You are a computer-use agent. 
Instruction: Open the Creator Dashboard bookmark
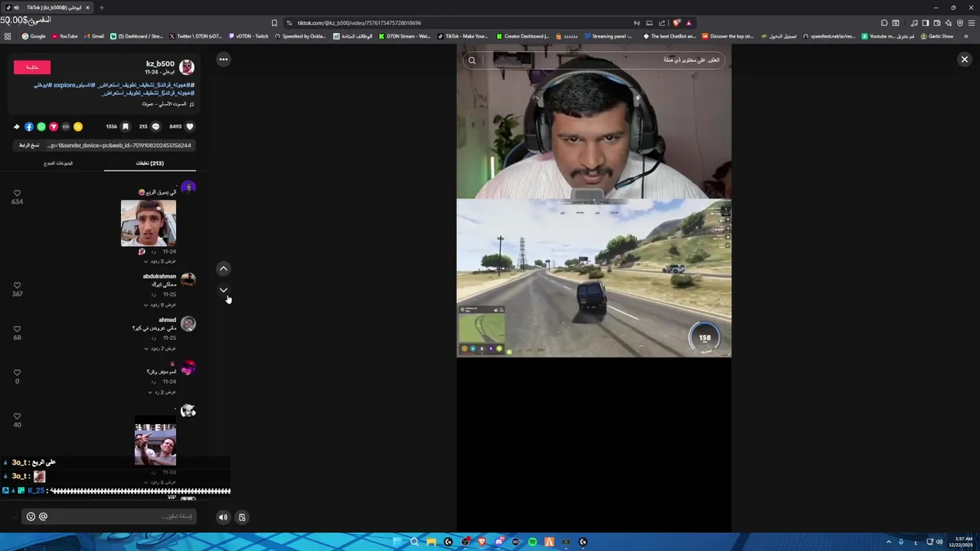[x=523, y=36]
